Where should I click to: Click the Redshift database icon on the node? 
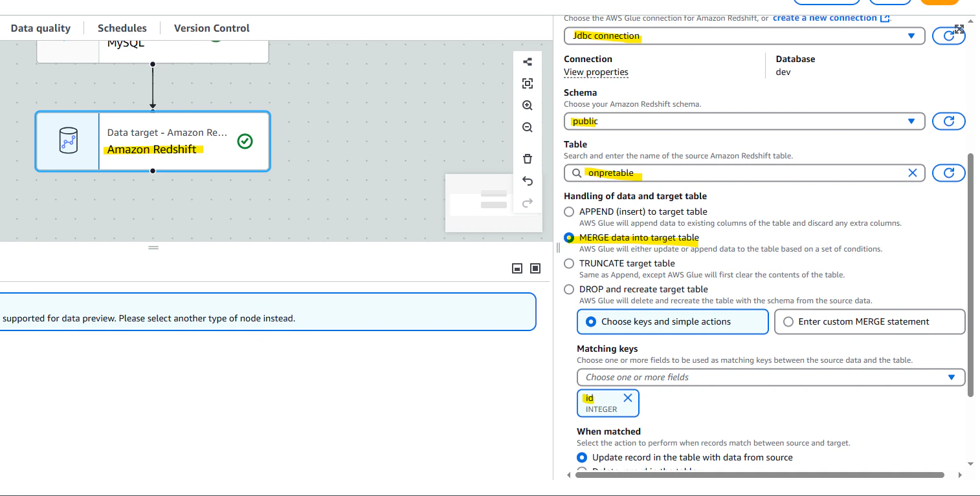68,141
